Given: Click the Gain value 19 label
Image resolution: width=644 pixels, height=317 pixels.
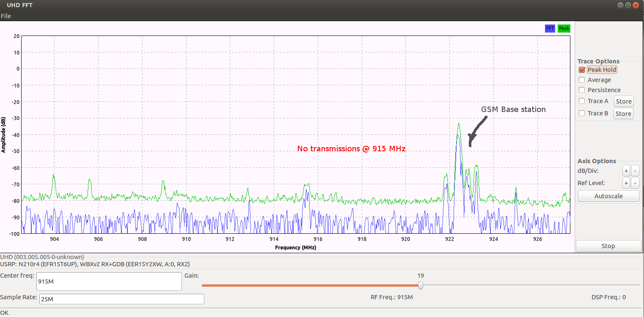Looking at the screenshot, I should click(420, 276).
